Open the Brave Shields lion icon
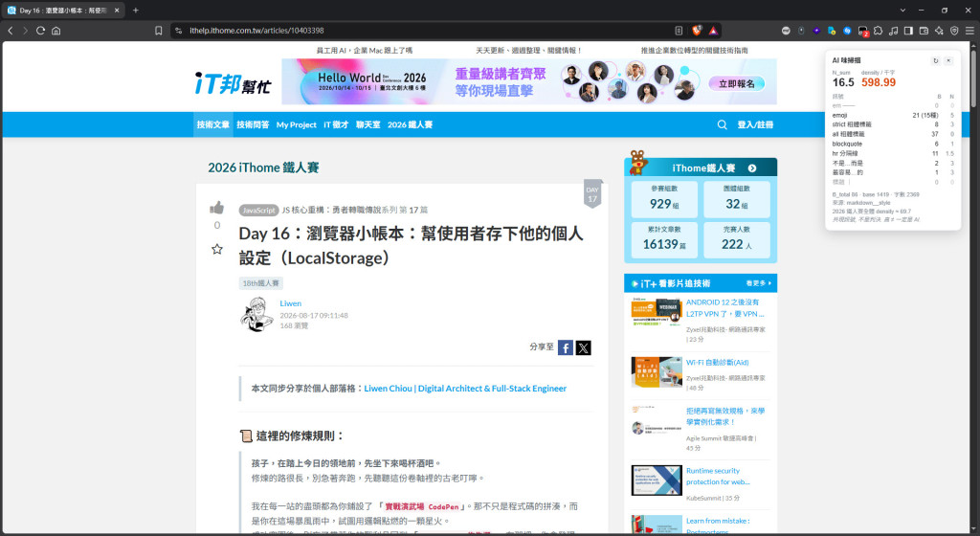The width and height of the screenshot is (980, 536). (697, 30)
